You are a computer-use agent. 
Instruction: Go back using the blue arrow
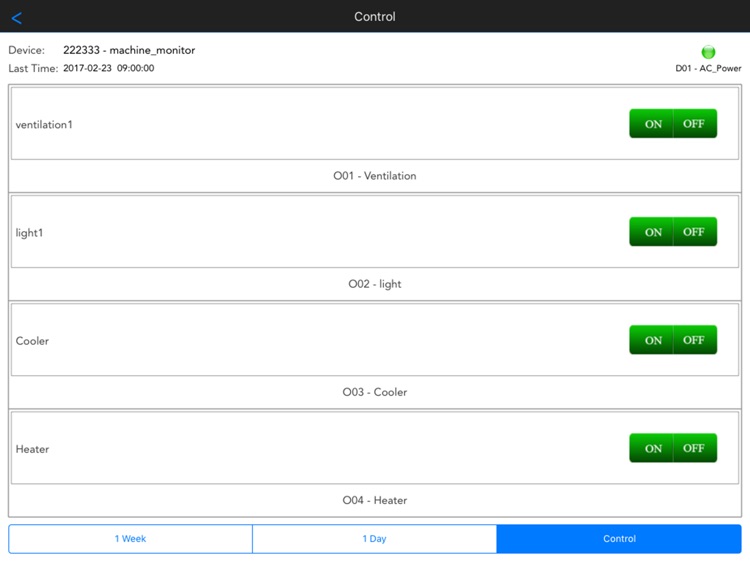pos(17,18)
